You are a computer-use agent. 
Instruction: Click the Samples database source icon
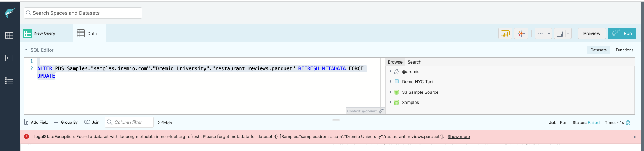pyautogui.click(x=396, y=103)
